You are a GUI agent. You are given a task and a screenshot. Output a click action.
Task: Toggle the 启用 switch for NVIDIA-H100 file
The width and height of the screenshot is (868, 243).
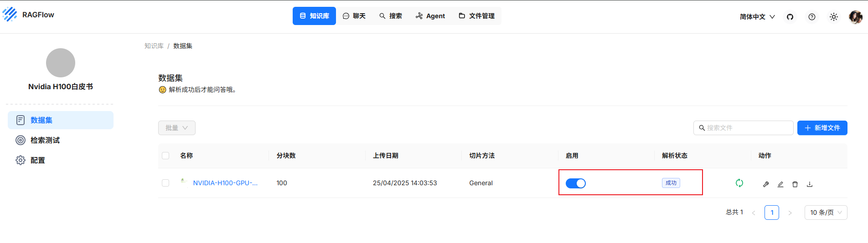point(576,183)
